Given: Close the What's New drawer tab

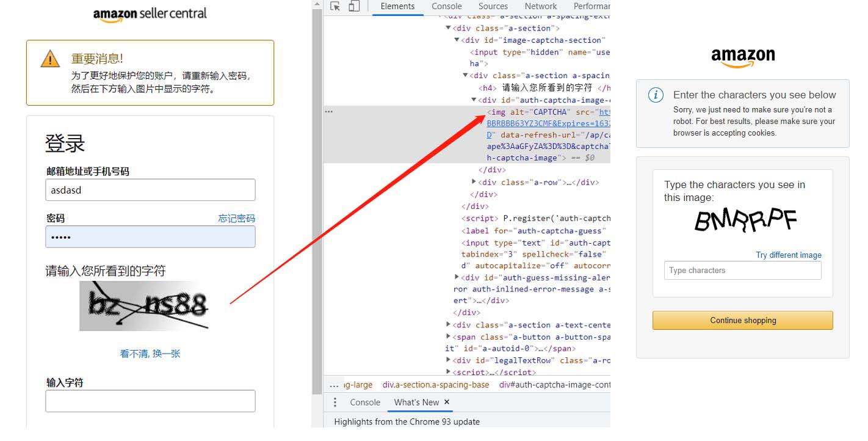Looking at the screenshot, I should tap(447, 402).
